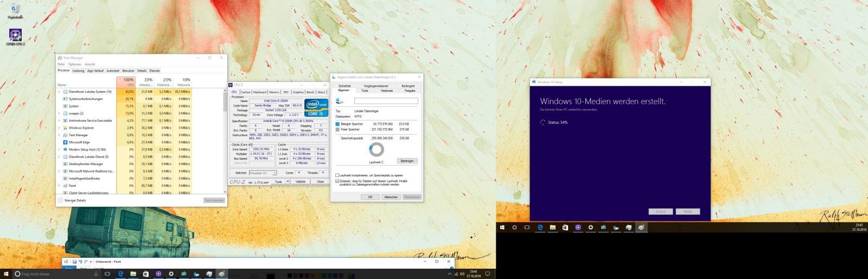Expand Antimalware Service Executable row
The width and height of the screenshot is (868, 279).
[x=59, y=121]
